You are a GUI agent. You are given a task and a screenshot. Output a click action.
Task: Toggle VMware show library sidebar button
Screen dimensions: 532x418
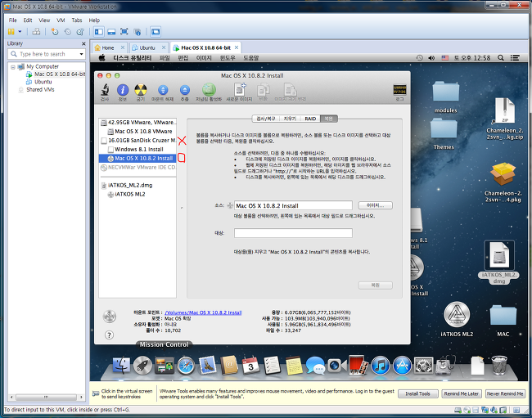click(x=99, y=32)
